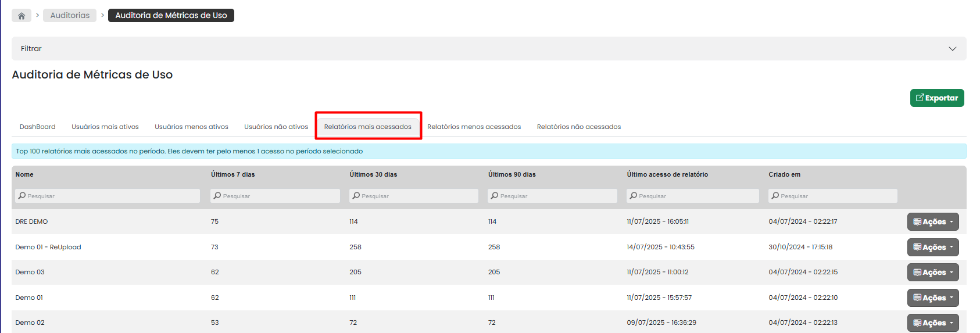Image resolution: width=980 pixels, height=333 pixels.
Task: Click search icon in Últimos 30 dias filter
Action: (x=356, y=196)
